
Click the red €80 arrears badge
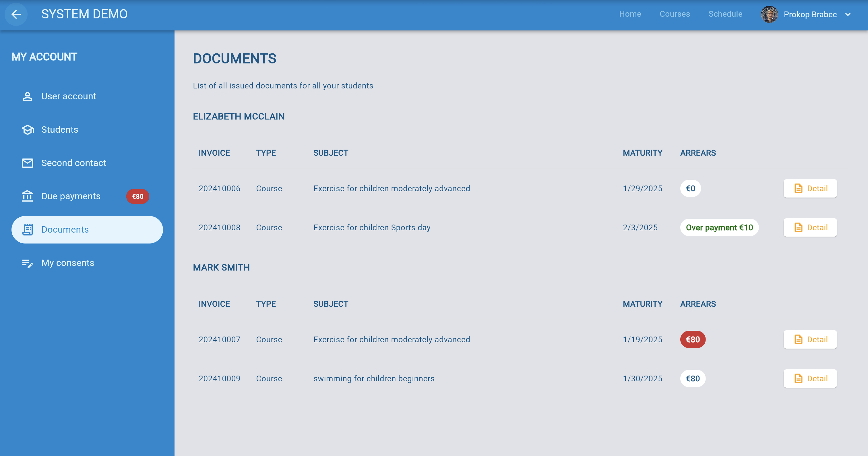pyautogui.click(x=693, y=339)
